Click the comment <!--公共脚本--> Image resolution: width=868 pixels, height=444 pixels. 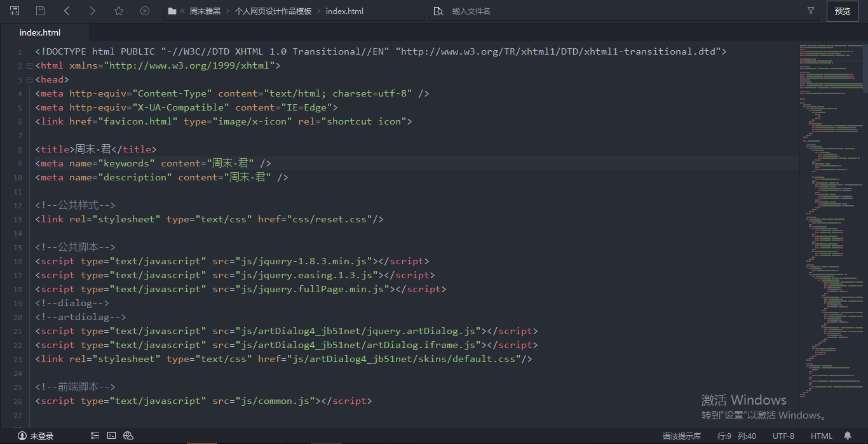click(75, 247)
